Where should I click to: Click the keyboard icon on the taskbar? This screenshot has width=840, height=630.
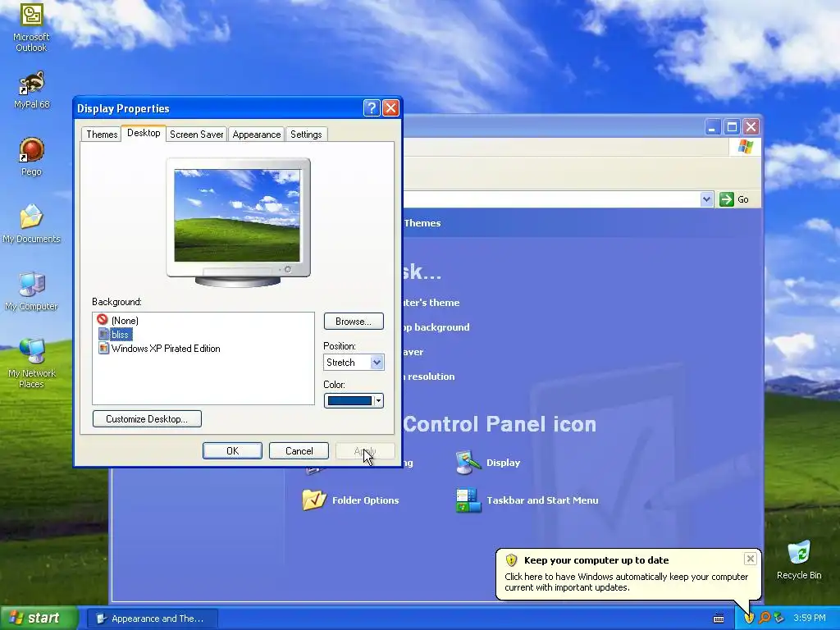[x=719, y=619]
